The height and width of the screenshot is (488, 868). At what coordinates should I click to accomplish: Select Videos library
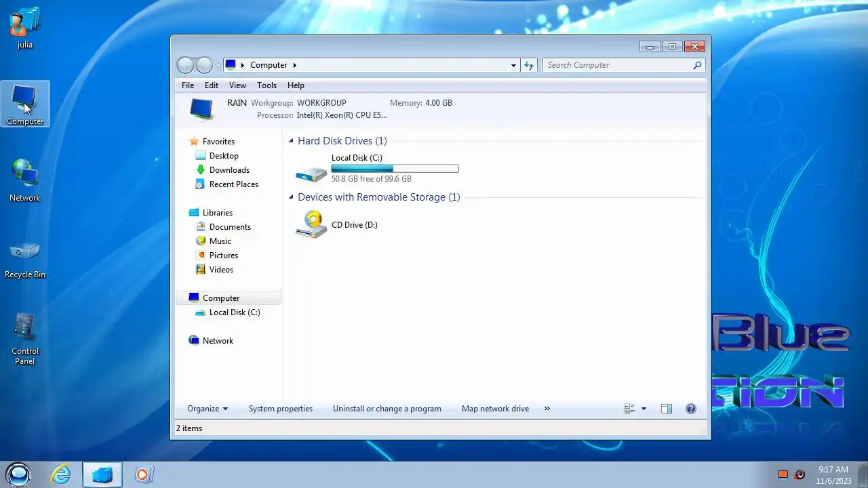coord(221,270)
